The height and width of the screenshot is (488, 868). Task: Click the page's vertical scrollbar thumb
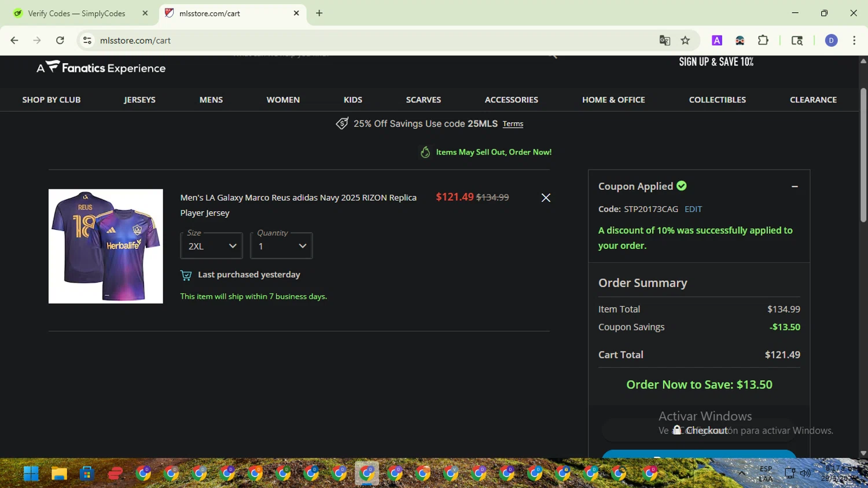[863, 155]
